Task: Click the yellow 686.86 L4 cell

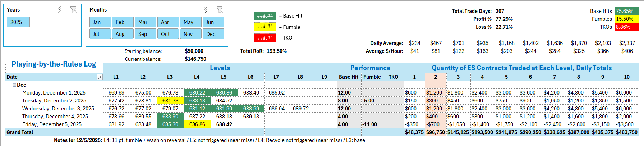Action: (197, 124)
